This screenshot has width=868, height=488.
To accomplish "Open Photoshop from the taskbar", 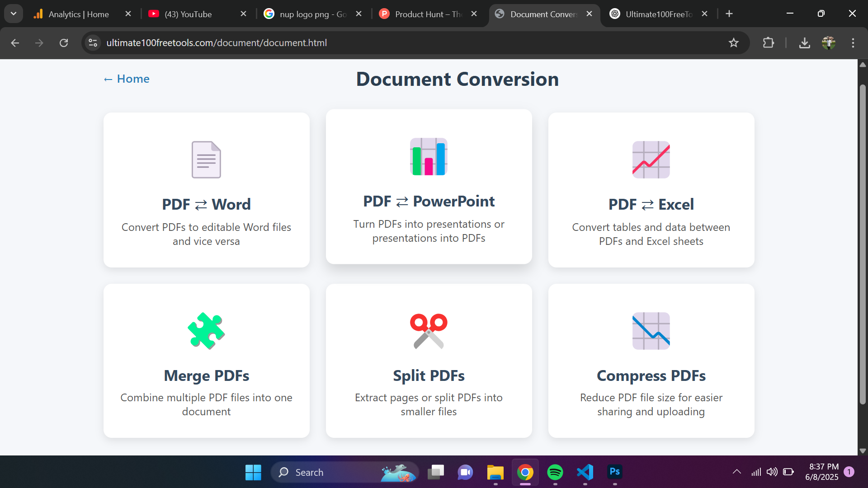I will coord(614,472).
